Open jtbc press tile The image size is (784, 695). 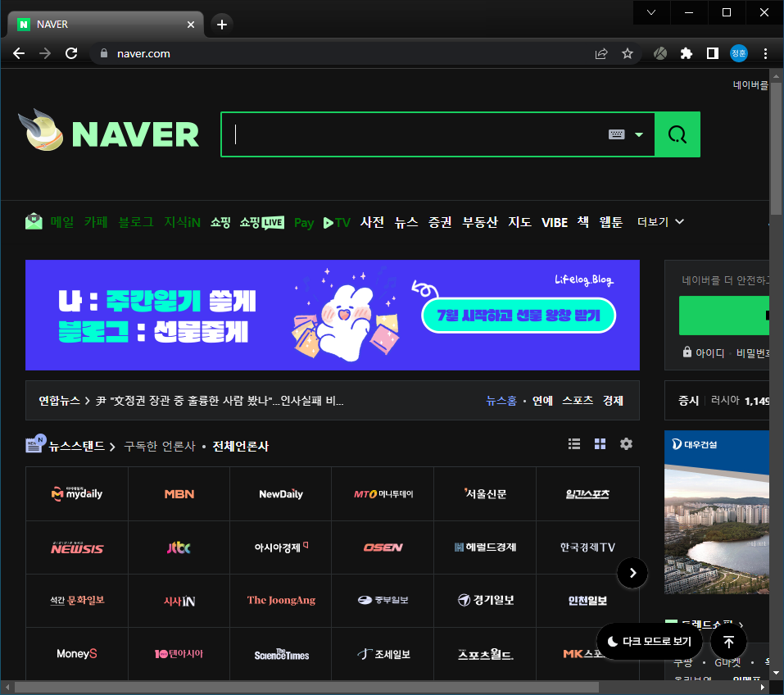pyautogui.click(x=179, y=547)
